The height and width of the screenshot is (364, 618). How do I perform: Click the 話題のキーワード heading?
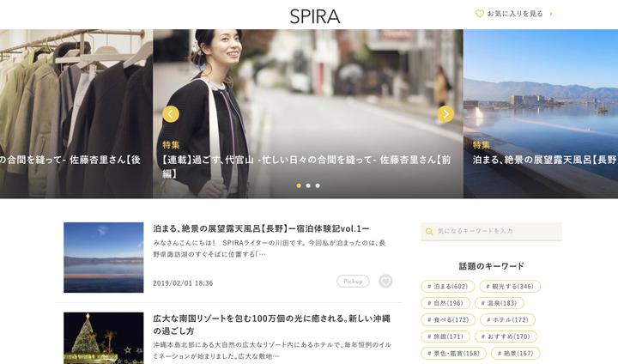[492, 266]
